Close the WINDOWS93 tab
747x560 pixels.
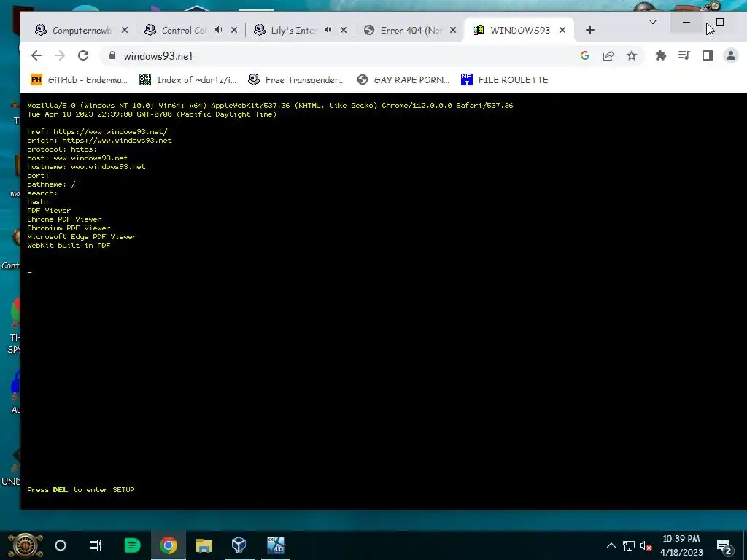click(x=562, y=30)
